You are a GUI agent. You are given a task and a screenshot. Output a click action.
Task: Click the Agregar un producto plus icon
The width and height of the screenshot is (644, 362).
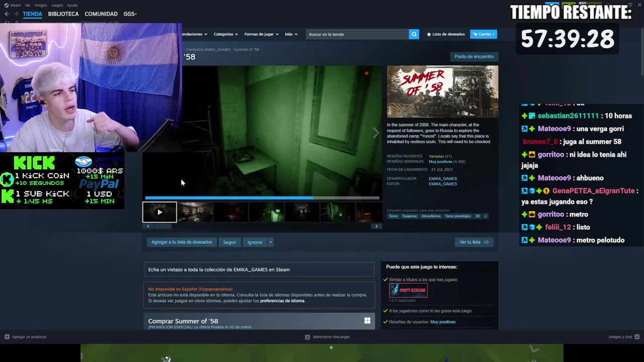7,337
